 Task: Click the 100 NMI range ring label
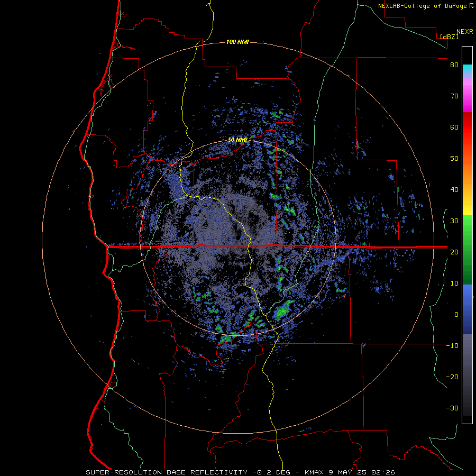[237, 42]
